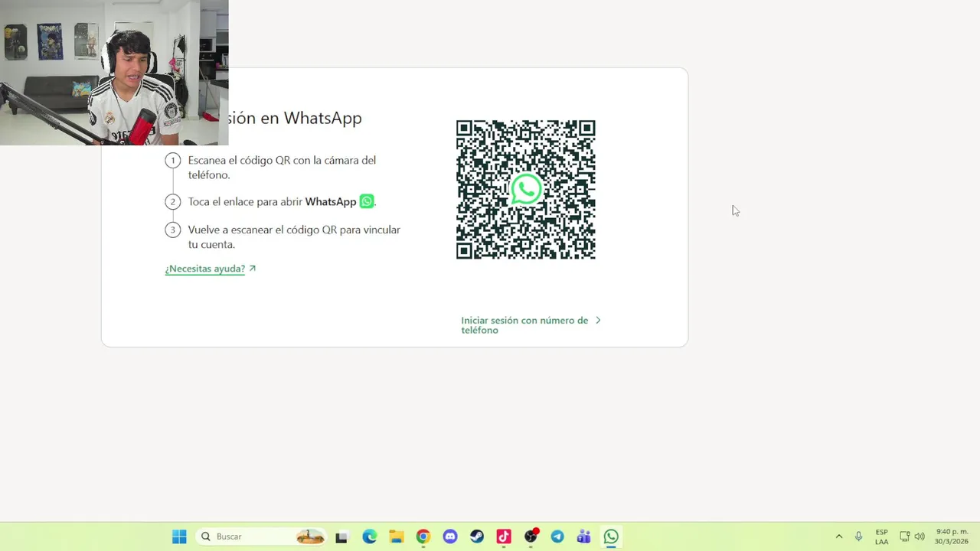Click the webcam overlay video thumbnail
The height and width of the screenshot is (551, 980).
click(114, 73)
